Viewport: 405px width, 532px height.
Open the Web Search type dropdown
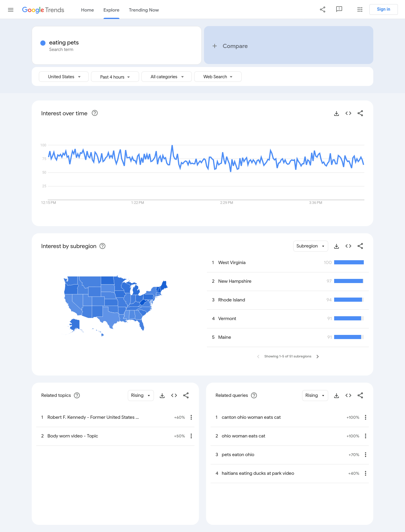click(218, 77)
